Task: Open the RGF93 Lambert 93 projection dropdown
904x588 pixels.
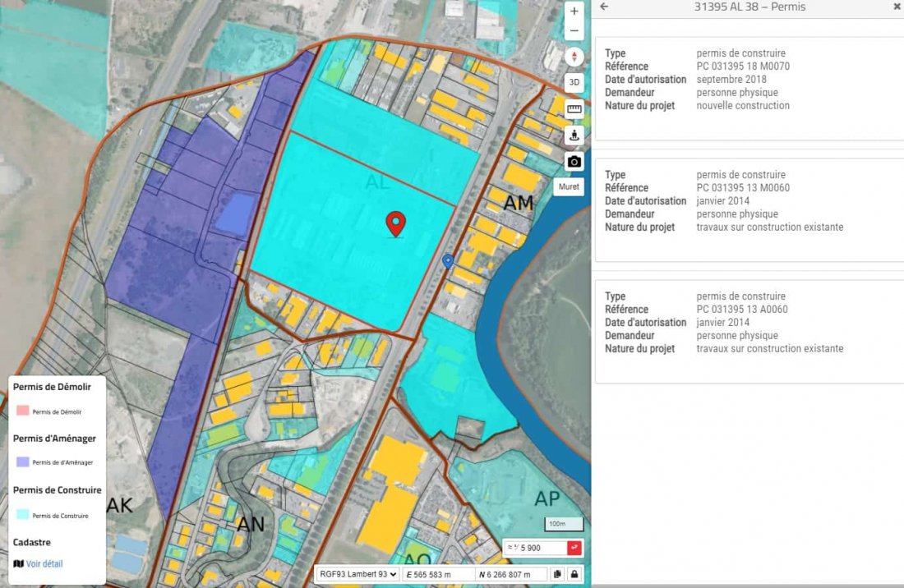Action: [x=358, y=574]
